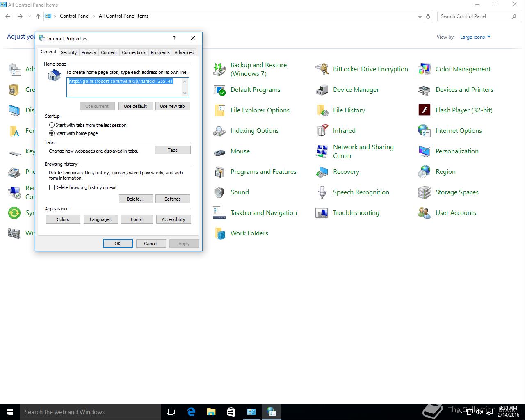Expand View by Large icons dropdown
Image resolution: width=525 pixels, height=420 pixels.
[x=475, y=37]
